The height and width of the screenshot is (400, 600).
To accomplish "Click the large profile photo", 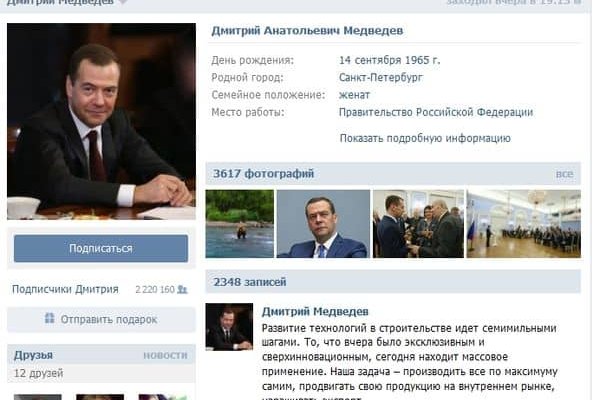I will click(x=101, y=121).
